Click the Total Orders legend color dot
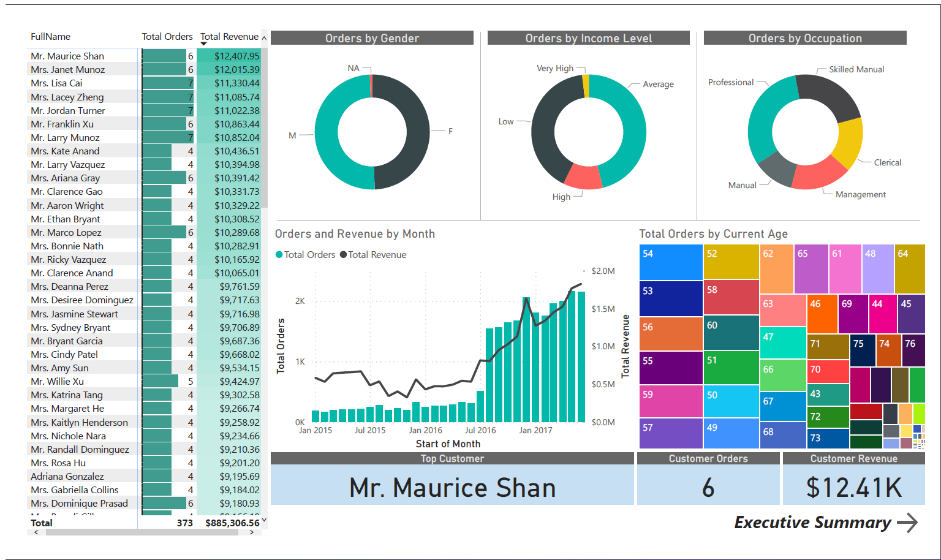941x560 pixels. pos(279,254)
